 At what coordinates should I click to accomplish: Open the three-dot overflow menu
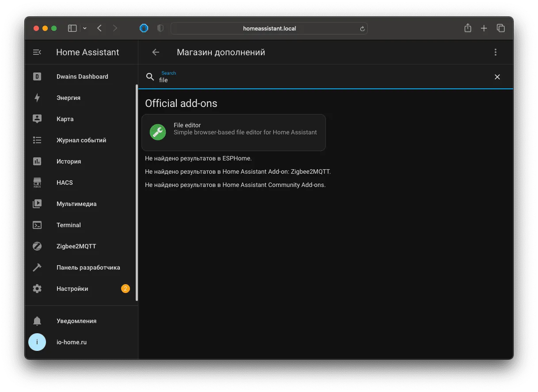[496, 52]
